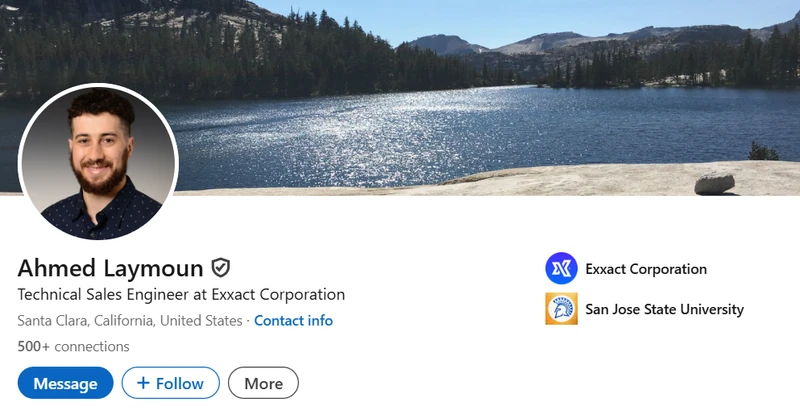800x419 pixels.
Task: Open the circular profile photo
Action: pos(98,163)
